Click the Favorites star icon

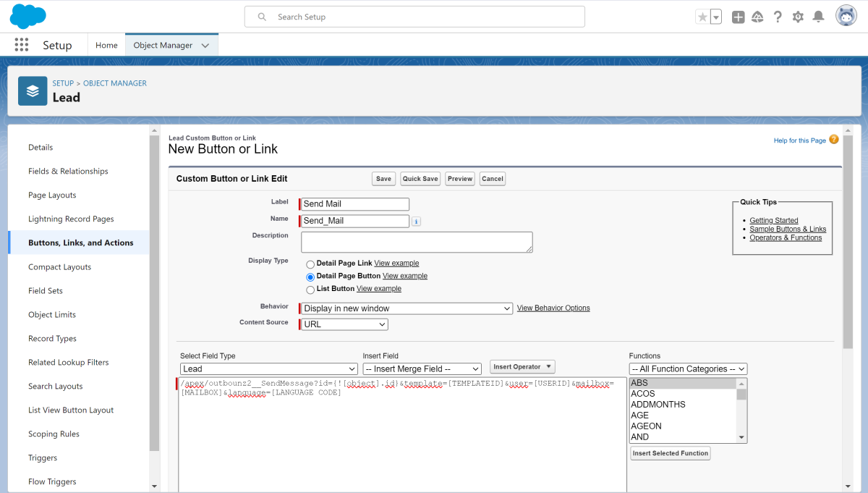702,17
